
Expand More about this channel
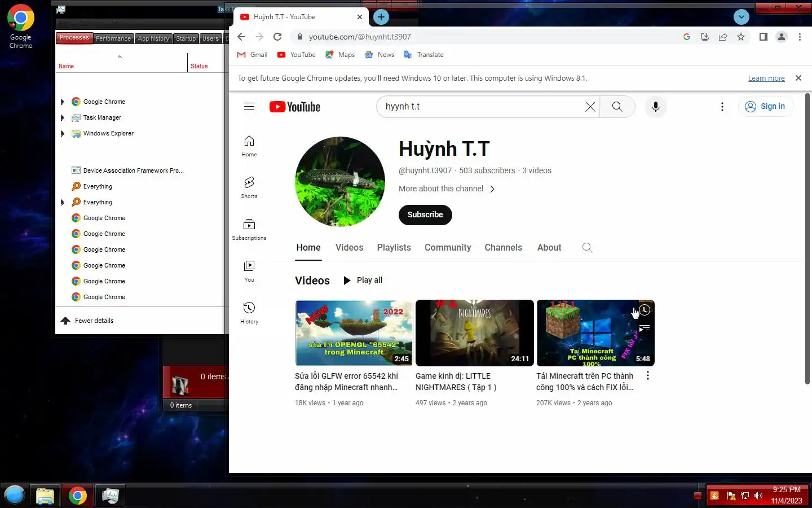(447, 189)
